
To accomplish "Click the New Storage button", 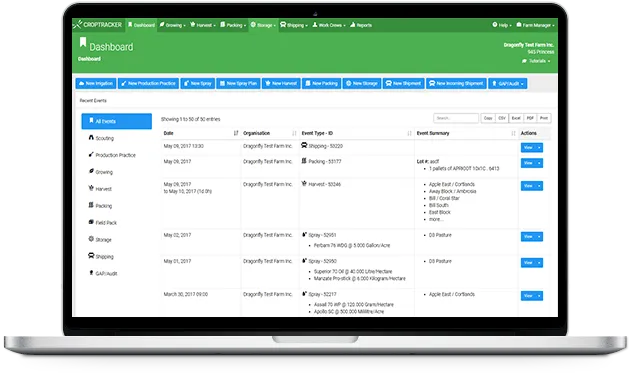I will coord(362,83).
